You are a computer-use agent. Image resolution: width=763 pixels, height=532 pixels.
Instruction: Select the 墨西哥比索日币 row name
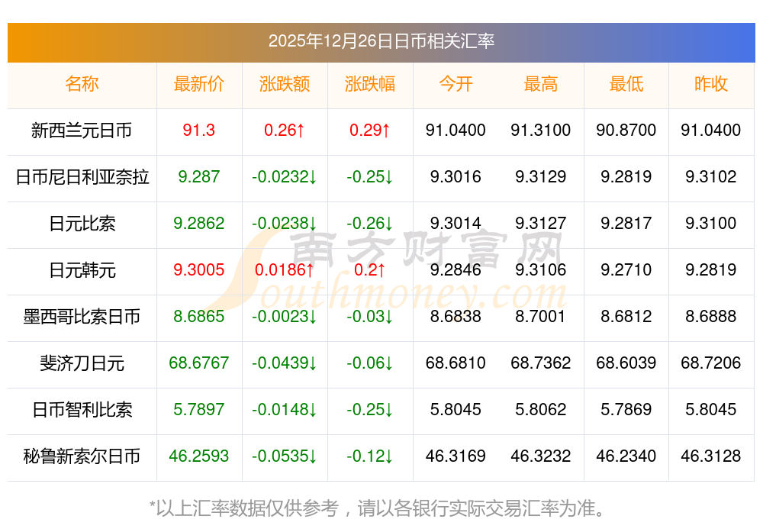coord(82,317)
